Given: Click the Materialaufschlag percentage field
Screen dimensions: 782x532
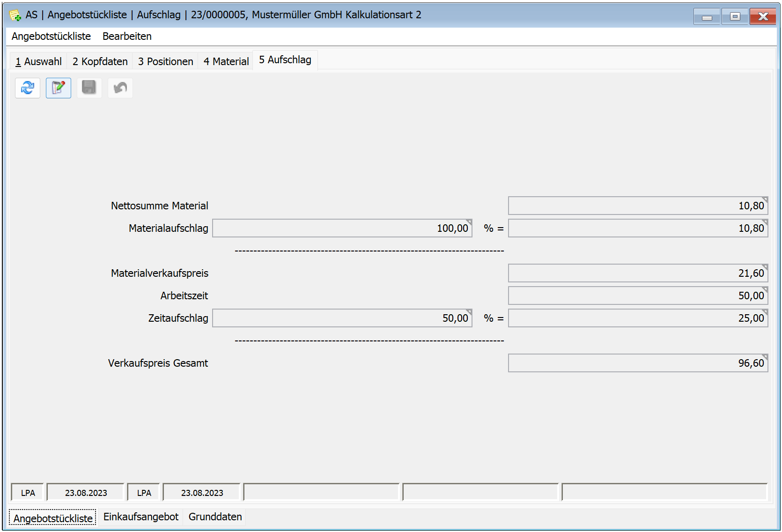Looking at the screenshot, I should pyautogui.click(x=342, y=229).
